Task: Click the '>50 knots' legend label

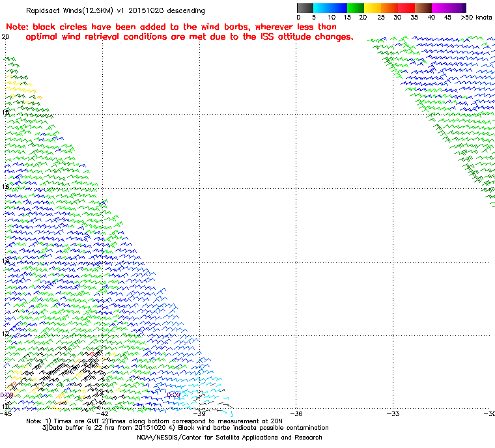Action: tap(476, 18)
